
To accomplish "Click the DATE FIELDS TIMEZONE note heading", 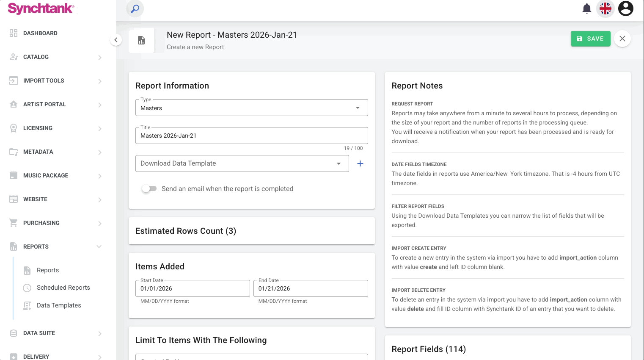I will pyautogui.click(x=419, y=164).
